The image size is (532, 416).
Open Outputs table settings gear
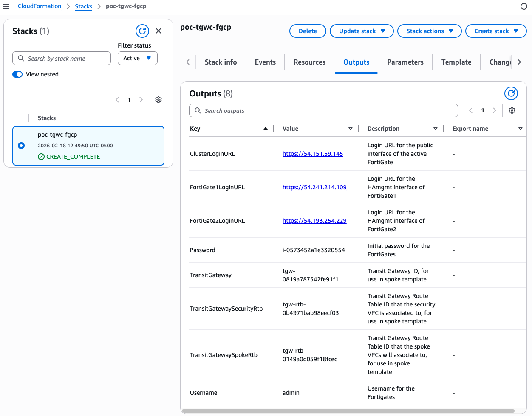pyautogui.click(x=512, y=110)
